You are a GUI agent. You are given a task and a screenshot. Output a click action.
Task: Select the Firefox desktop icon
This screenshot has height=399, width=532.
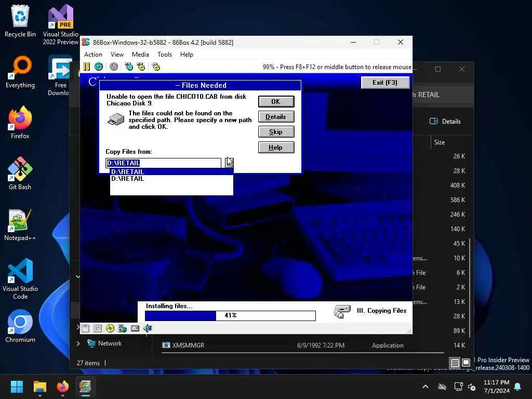pos(20,123)
